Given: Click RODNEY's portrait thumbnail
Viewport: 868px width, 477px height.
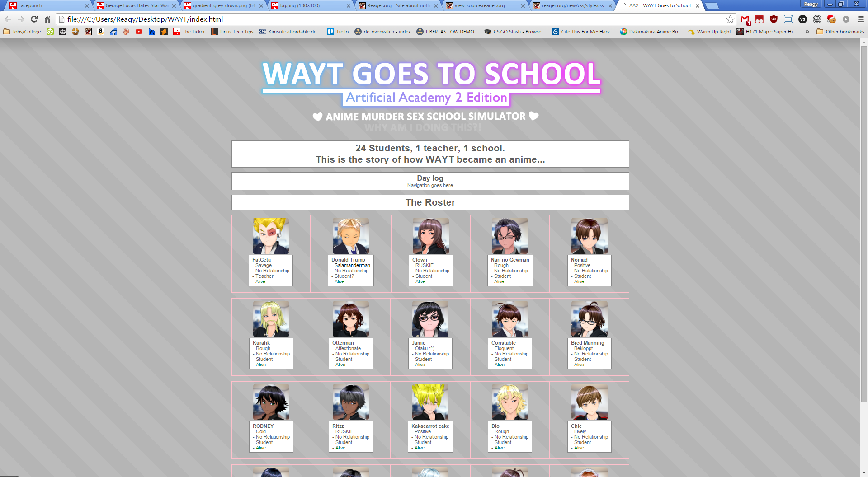Looking at the screenshot, I should pyautogui.click(x=271, y=402).
